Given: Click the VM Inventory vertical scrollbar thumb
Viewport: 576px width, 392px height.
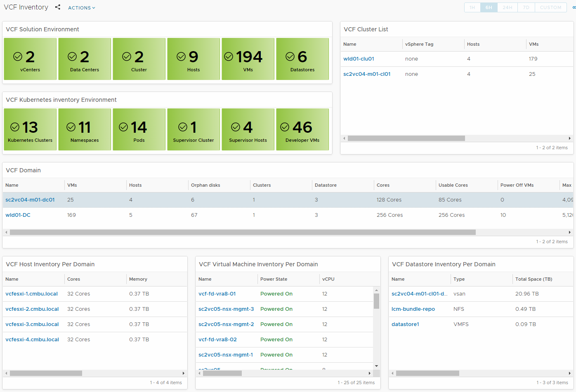Looking at the screenshot, I should click(376, 301).
